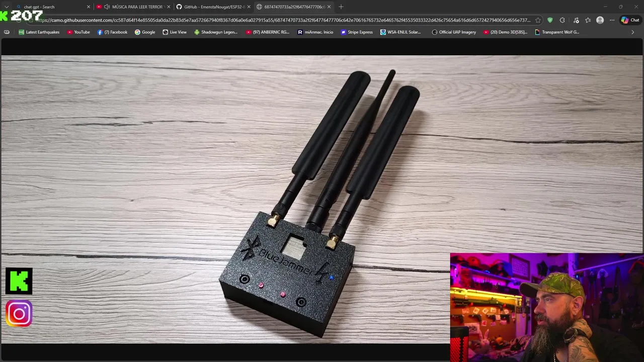Viewport: 644px width, 362px height.
Task: Close the MÚSICA PARA LEER TERROR tab
Action: (169, 7)
